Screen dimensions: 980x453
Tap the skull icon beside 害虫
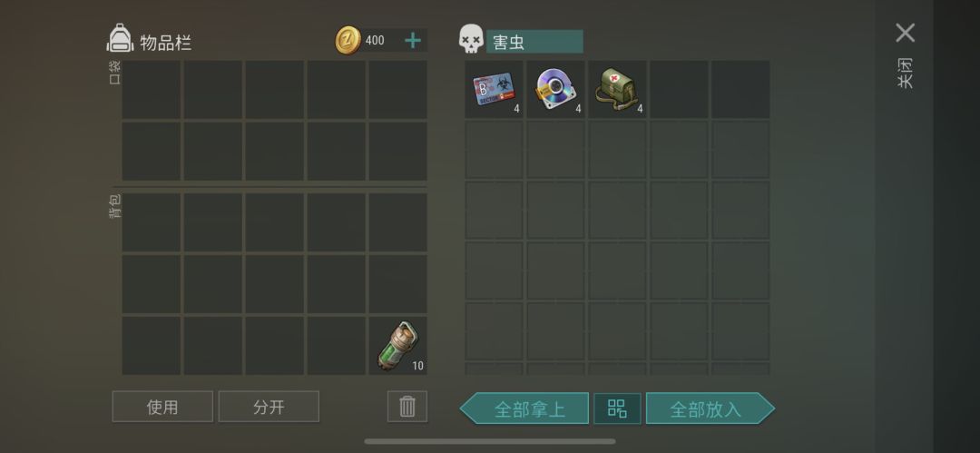pos(470,39)
